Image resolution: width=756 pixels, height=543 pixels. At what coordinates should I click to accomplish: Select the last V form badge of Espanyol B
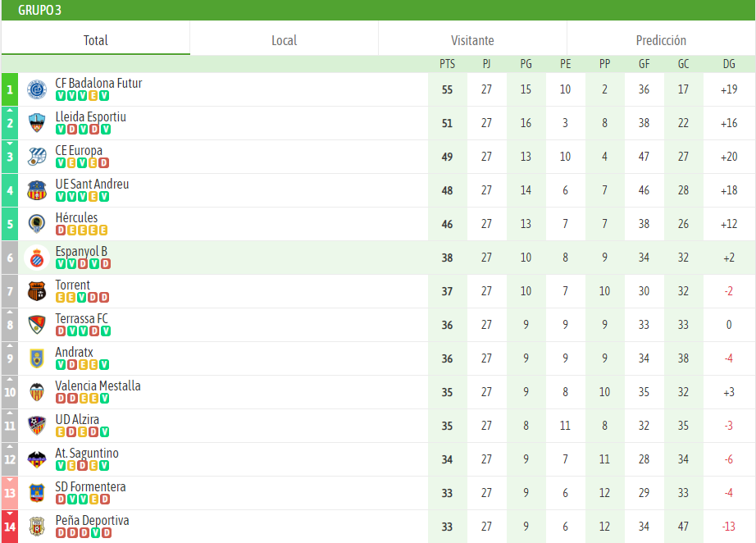(93, 264)
